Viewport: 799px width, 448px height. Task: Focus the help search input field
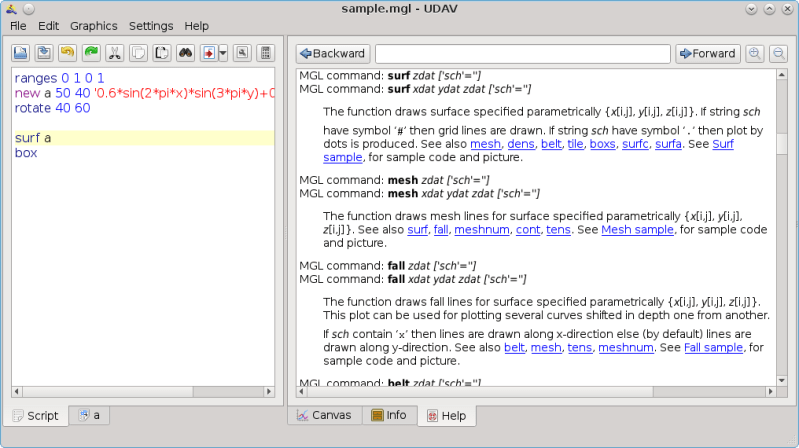tap(523, 54)
